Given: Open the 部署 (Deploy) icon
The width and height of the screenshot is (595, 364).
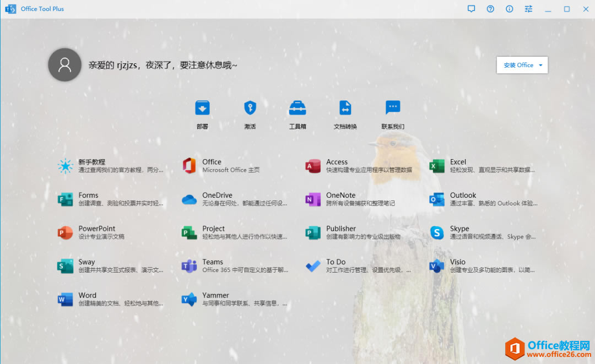Looking at the screenshot, I should [202, 108].
